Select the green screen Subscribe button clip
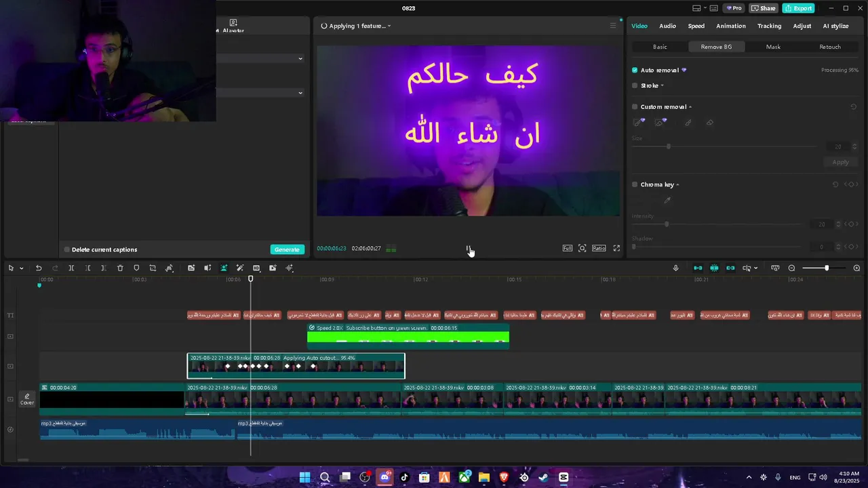Viewport: 868px width, 488px height. (x=408, y=336)
